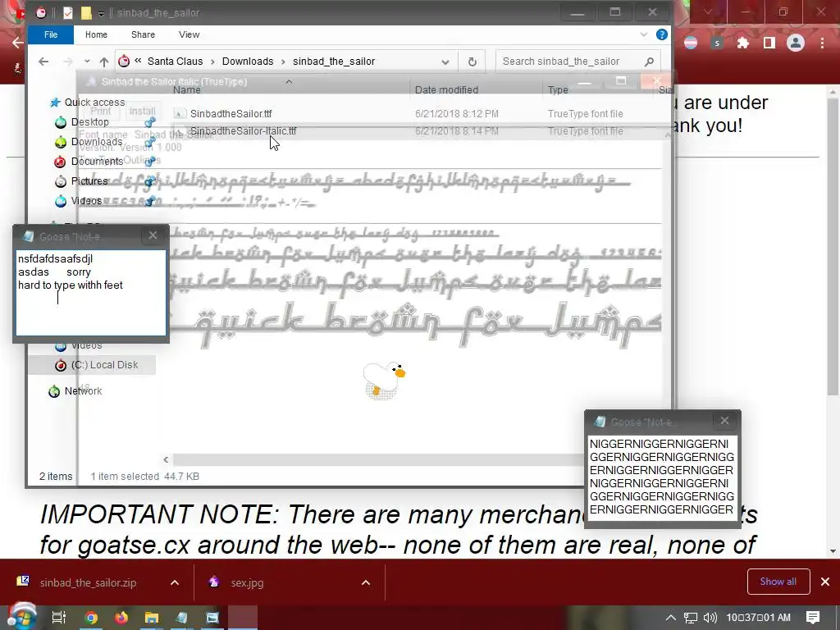
Task: Show hidden system tray icons
Action: (671, 618)
